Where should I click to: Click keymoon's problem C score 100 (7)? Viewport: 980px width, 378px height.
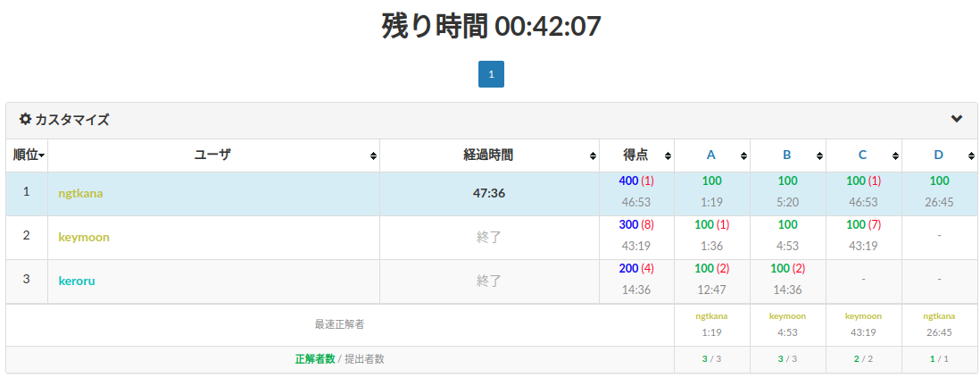click(x=863, y=224)
